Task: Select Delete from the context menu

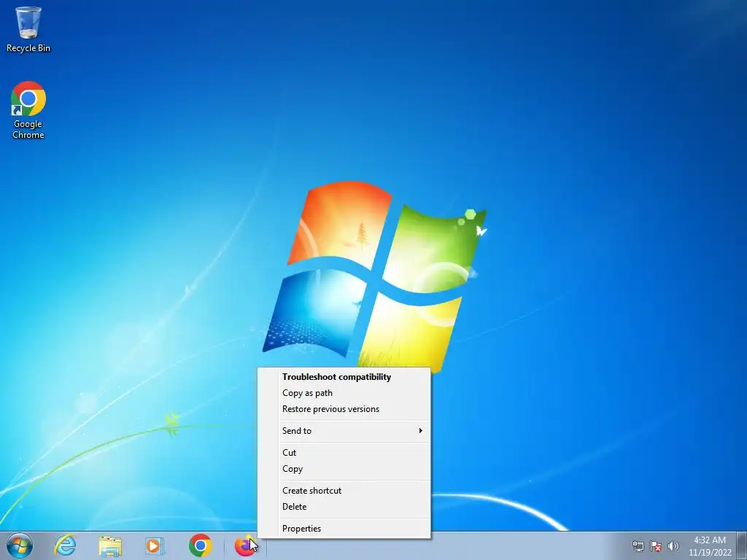Action: pos(344,507)
